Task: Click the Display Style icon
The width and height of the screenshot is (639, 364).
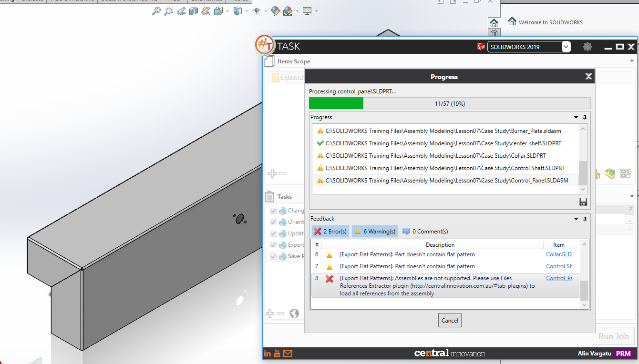Action: pyautogui.click(x=238, y=11)
